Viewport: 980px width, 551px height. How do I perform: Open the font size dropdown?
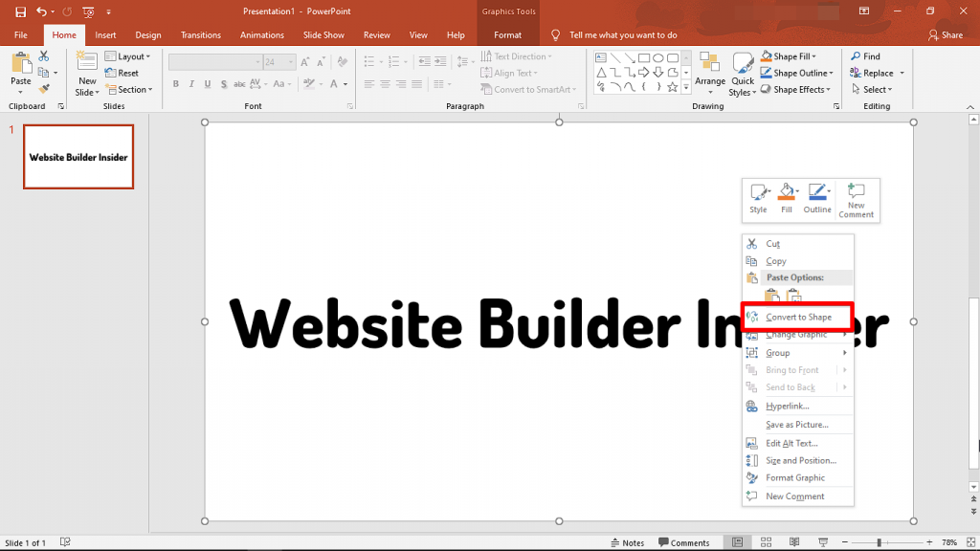[x=290, y=61]
